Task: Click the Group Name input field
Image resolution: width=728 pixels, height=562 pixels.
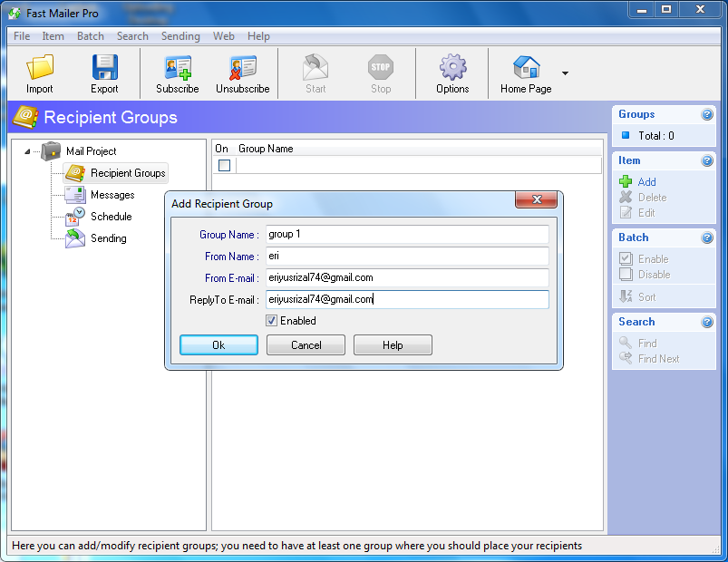Action: point(407,234)
